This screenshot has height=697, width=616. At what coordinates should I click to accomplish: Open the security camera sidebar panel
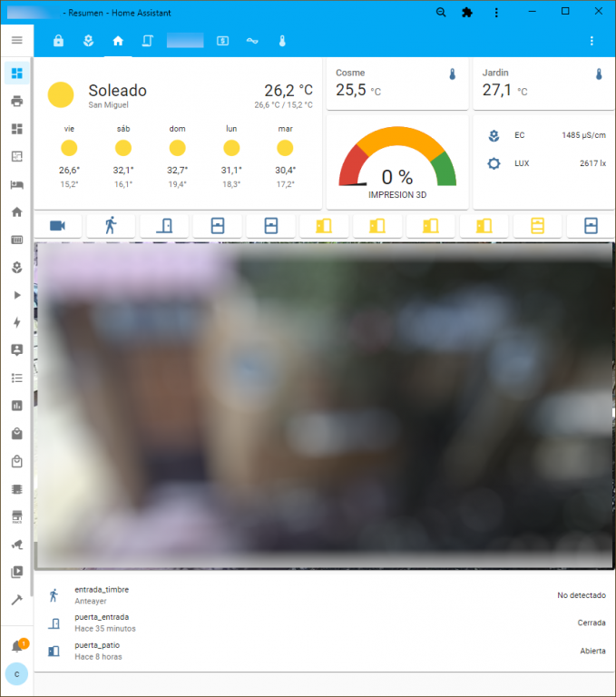(x=16, y=545)
